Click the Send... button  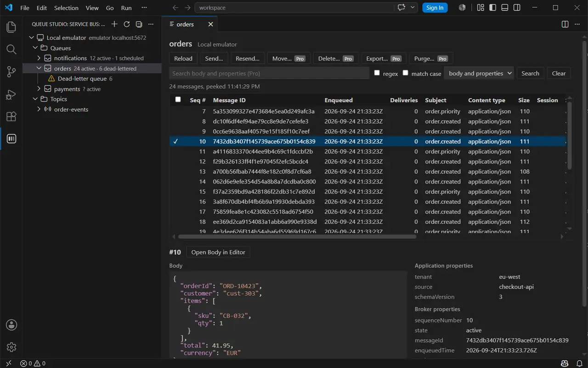(214, 58)
